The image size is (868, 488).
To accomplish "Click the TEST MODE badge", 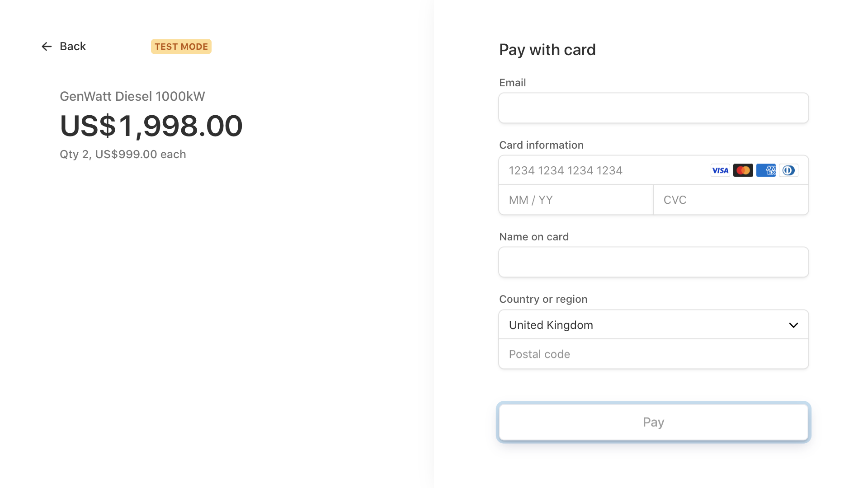I will click(x=181, y=47).
